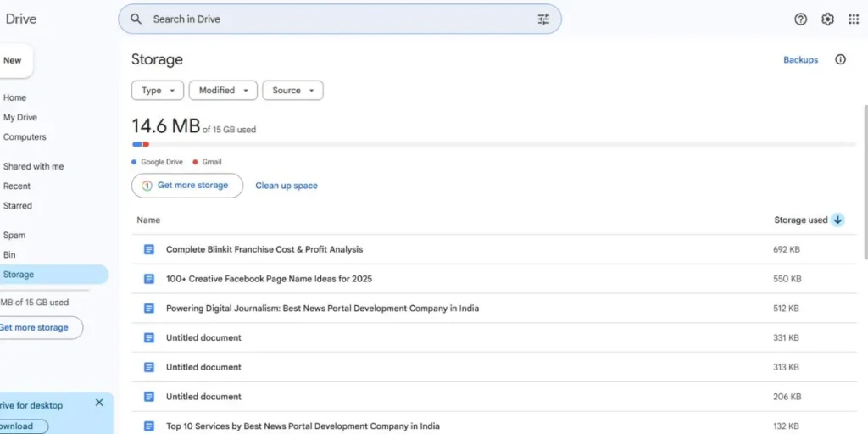Open advanced search filter options icon
This screenshot has height=434, width=868.
click(543, 19)
